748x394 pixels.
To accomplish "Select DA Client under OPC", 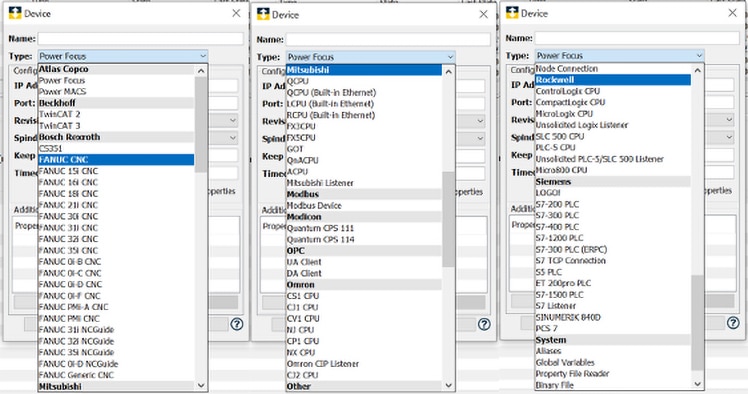I will pyautogui.click(x=304, y=273).
